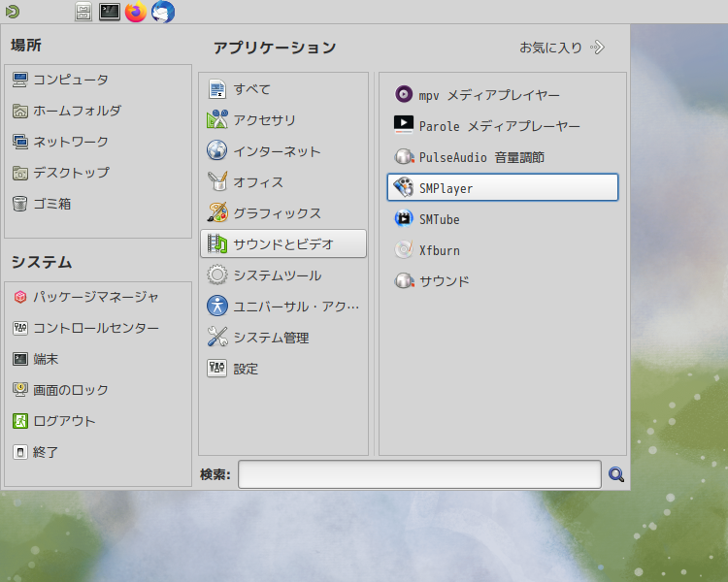Select the オフィス category label

pyautogui.click(x=258, y=182)
